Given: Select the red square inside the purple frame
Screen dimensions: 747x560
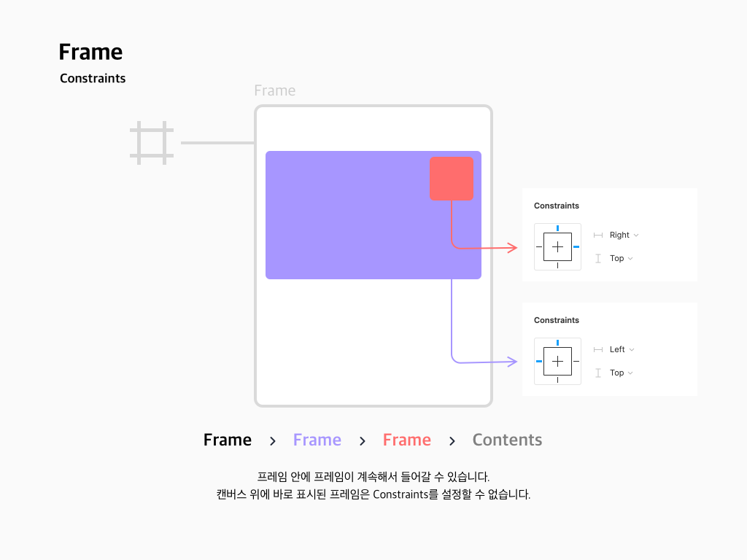Looking at the screenshot, I should (x=452, y=179).
